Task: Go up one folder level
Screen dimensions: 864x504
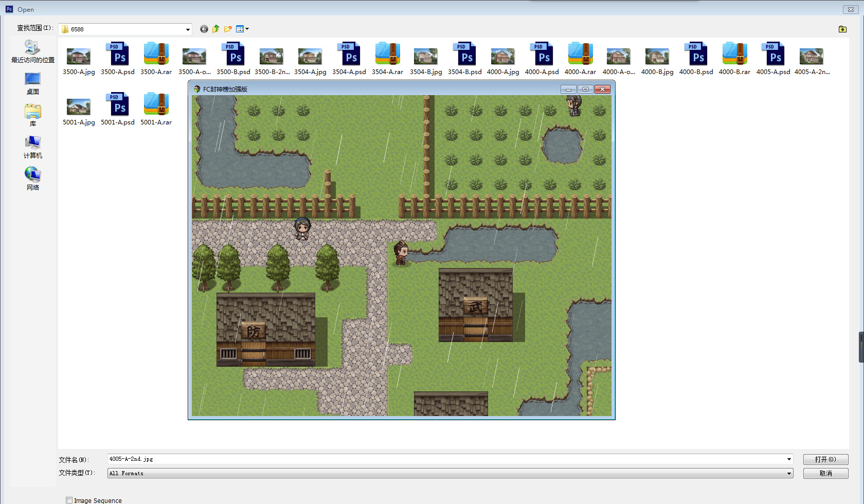Action: point(216,29)
